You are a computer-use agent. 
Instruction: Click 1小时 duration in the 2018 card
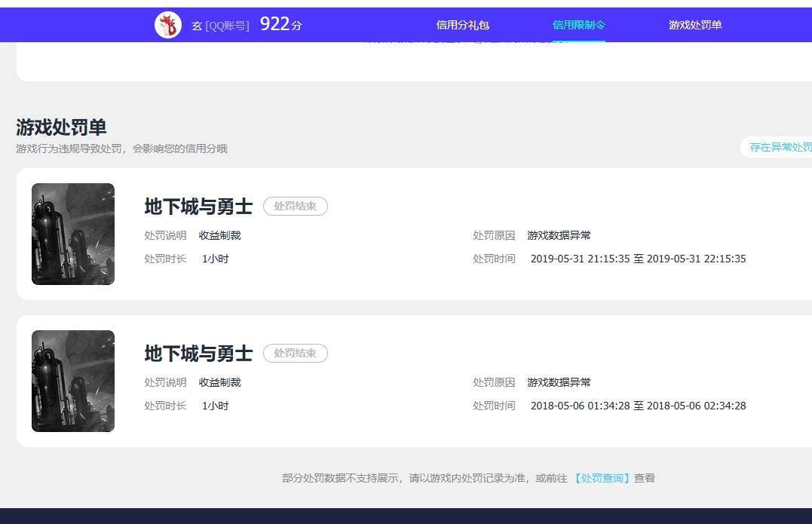pyautogui.click(x=216, y=406)
